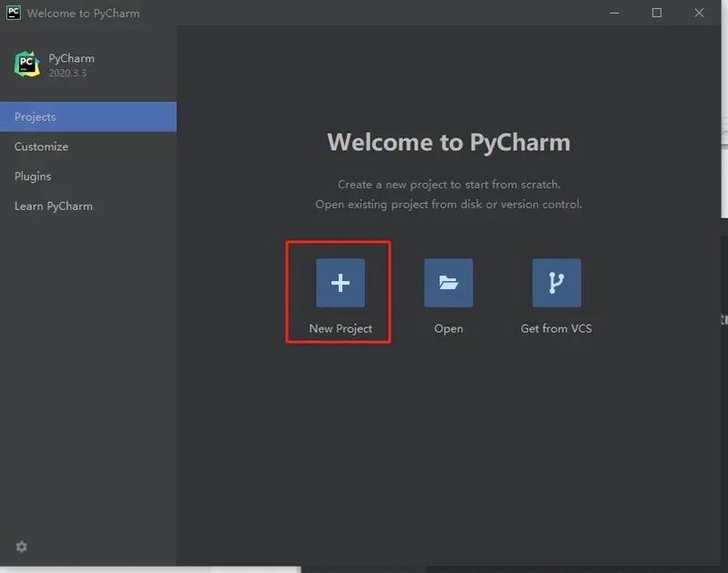Switch to the Customize tab

click(42, 146)
